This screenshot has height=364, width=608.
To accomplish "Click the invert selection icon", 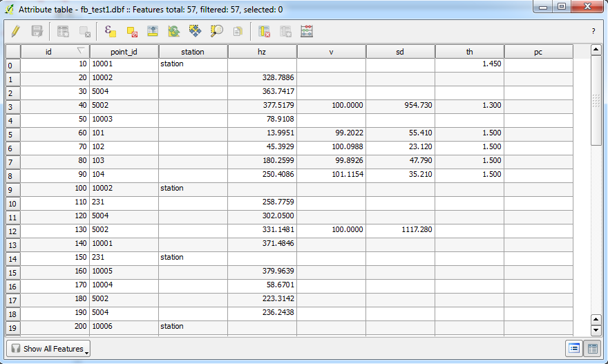I will (x=174, y=31).
